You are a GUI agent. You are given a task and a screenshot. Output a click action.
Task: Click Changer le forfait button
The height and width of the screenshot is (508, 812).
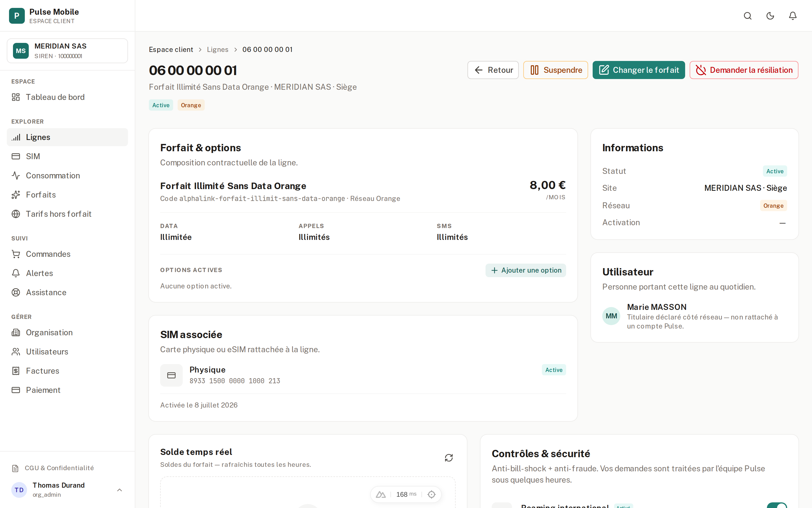[x=639, y=70]
